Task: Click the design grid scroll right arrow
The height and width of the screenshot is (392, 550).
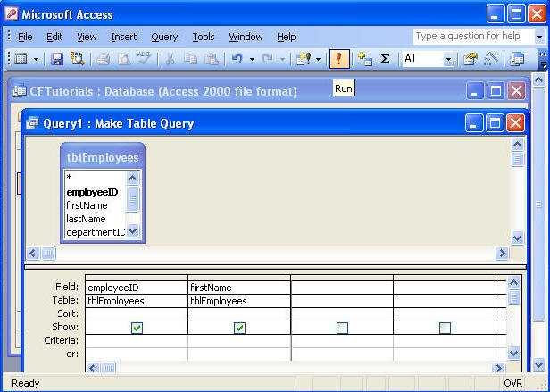Action: [x=498, y=367]
